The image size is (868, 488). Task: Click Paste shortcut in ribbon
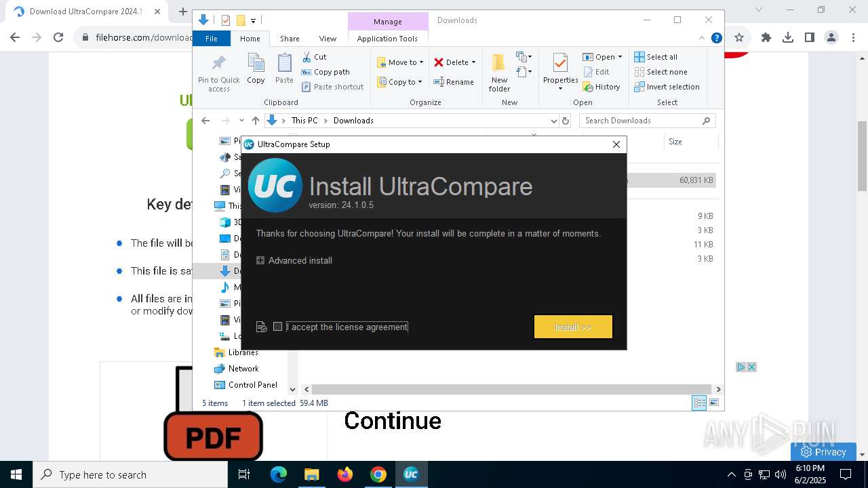(x=333, y=87)
